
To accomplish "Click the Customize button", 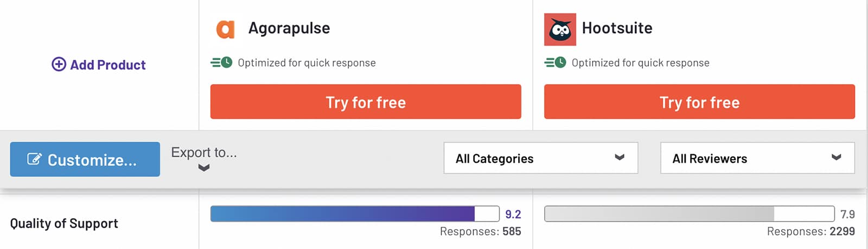I will pos(85,159).
